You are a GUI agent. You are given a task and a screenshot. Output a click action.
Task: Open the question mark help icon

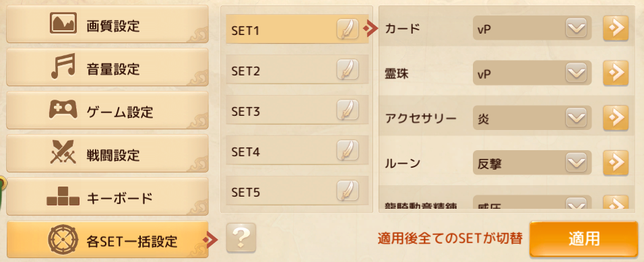(240, 238)
